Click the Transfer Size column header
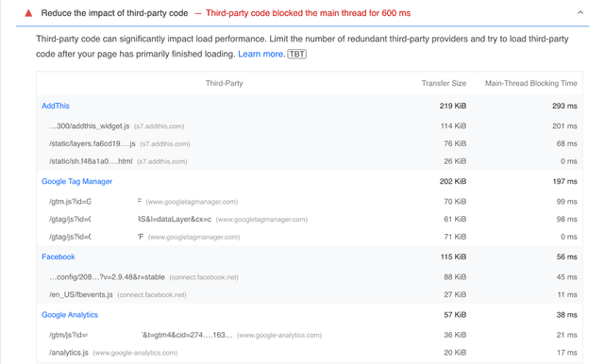The height and width of the screenshot is (364, 604). (444, 83)
